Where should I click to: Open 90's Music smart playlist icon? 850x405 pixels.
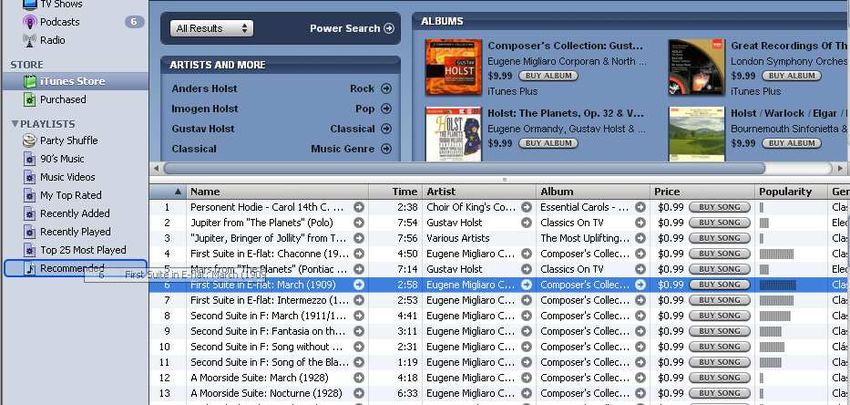click(x=30, y=159)
